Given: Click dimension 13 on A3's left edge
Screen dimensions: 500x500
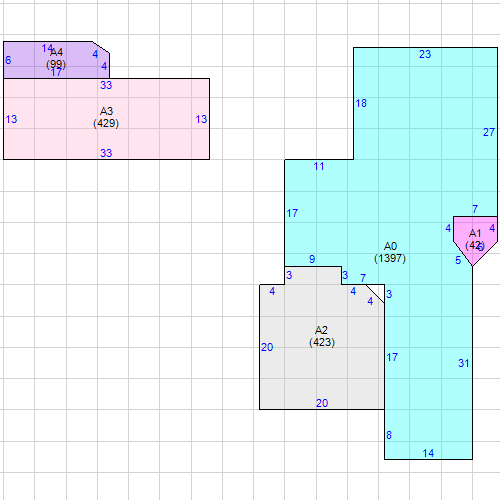Looking at the screenshot, I should (x=11, y=119).
